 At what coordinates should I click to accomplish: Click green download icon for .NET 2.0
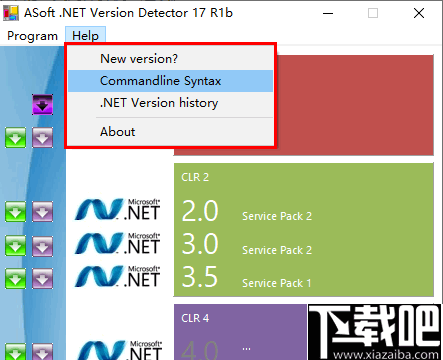coord(15,212)
